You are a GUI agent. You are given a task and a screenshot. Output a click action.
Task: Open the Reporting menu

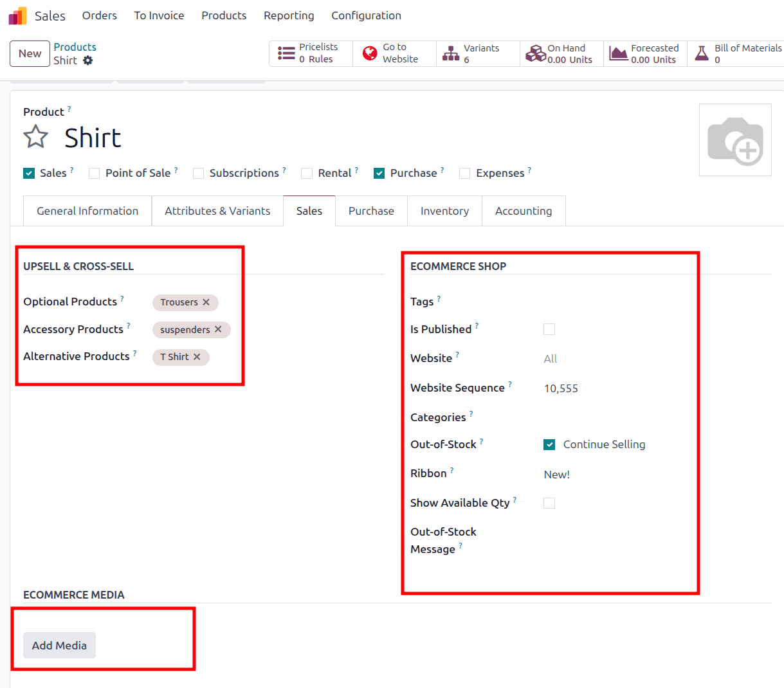click(x=289, y=15)
